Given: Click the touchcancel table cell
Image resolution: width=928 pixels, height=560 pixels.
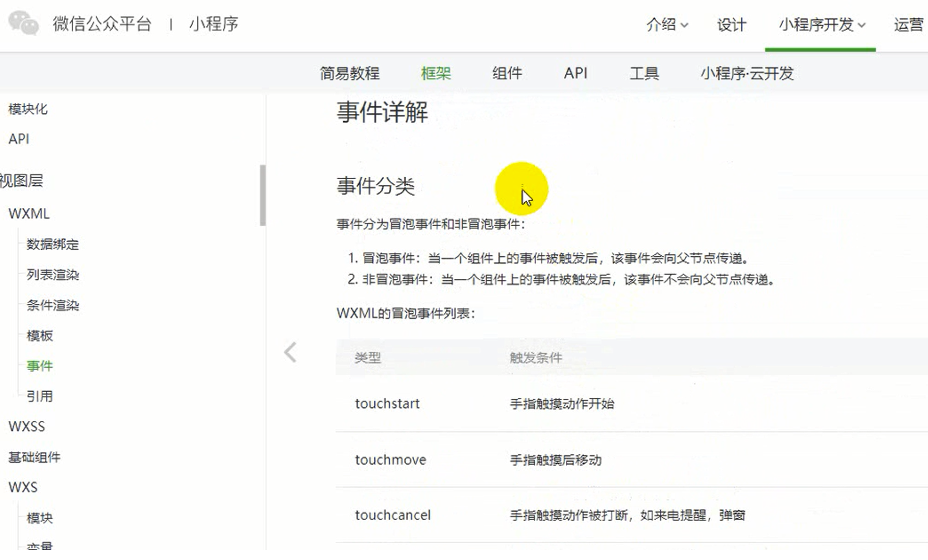Looking at the screenshot, I should tap(393, 515).
